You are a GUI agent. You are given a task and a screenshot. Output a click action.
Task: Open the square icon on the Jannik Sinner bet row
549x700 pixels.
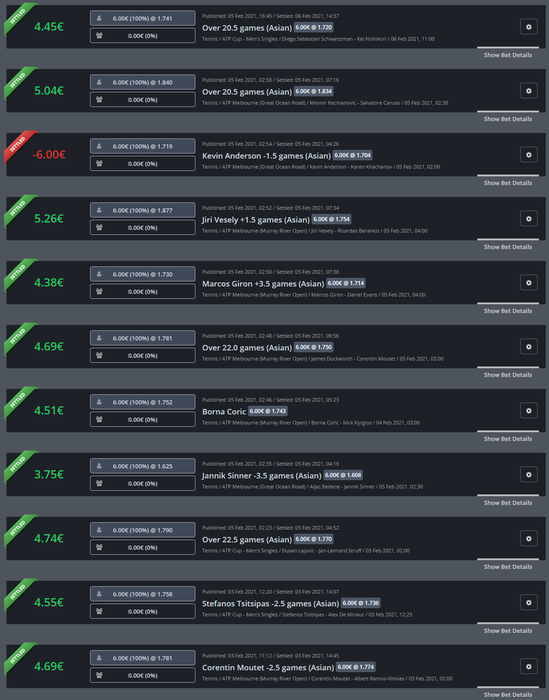click(528, 475)
